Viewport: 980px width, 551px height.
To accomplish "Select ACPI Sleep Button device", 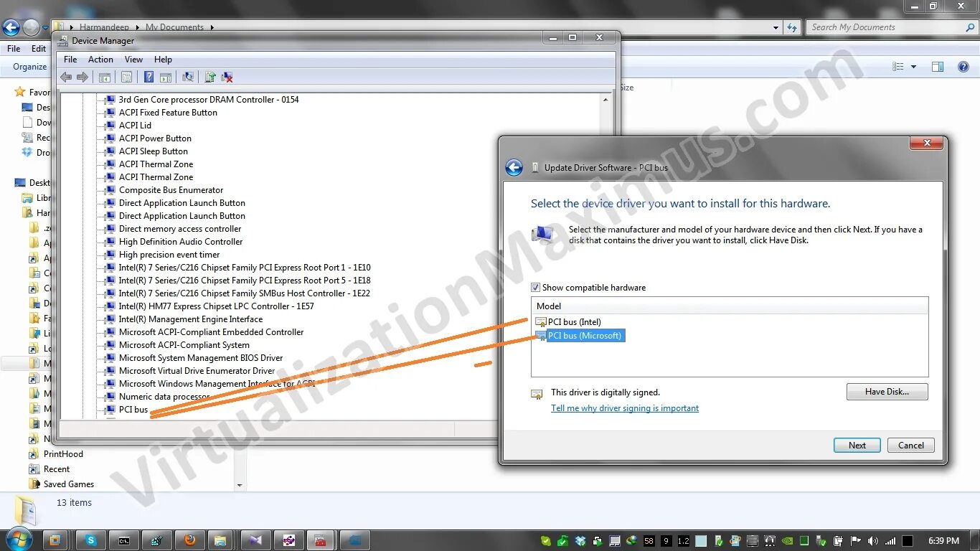I will coord(154,151).
